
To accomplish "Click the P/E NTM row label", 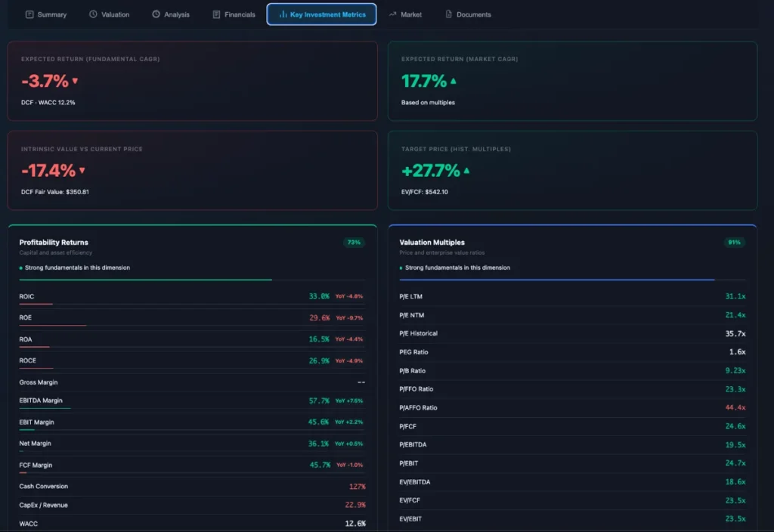I will pos(412,315).
